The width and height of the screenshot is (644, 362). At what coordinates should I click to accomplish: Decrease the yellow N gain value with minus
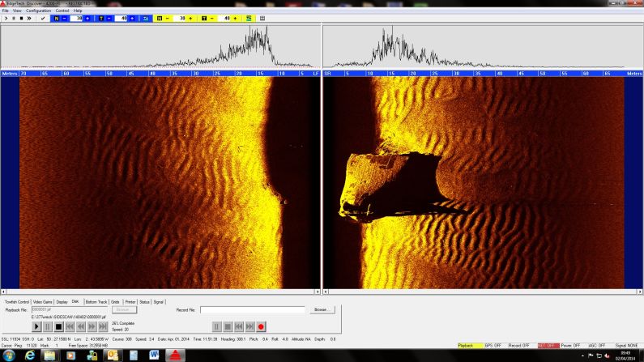[x=168, y=18]
